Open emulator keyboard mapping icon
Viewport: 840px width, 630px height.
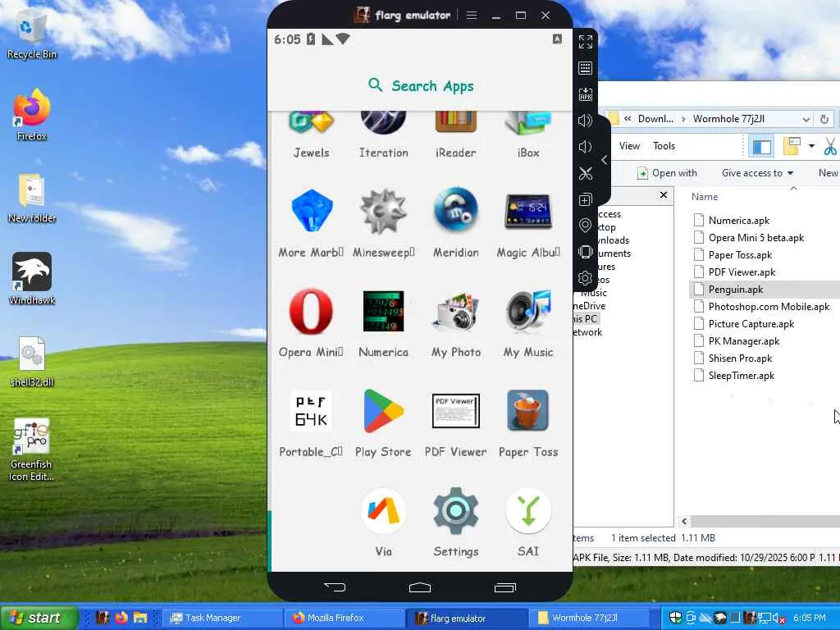(x=586, y=68)
